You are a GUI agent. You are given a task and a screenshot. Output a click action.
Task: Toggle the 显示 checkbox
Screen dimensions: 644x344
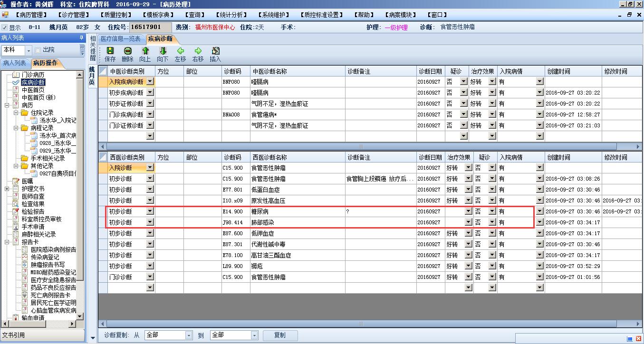click(5, 28)
